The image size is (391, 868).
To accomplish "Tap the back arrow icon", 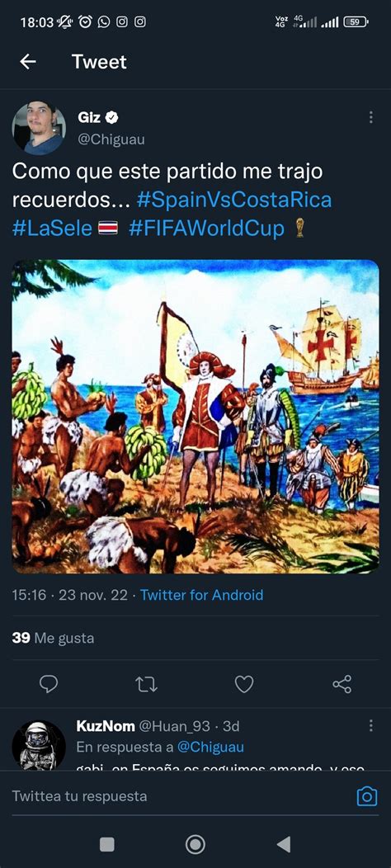I will click(x=28, y=61).
